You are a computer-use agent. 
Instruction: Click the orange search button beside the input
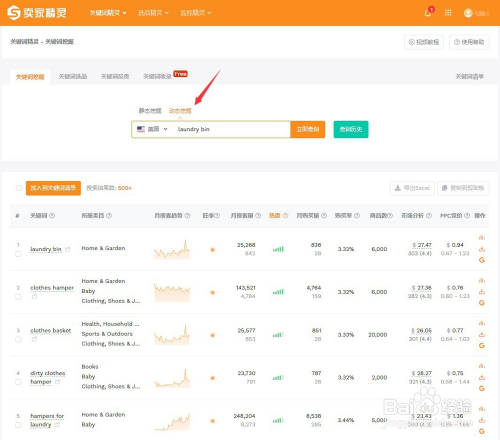pos(308,129)
